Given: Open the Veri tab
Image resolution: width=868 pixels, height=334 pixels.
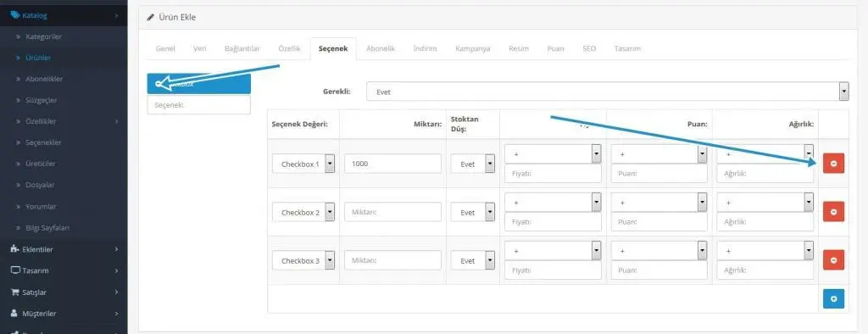Looking at the screenshot, I should point(200,48).
